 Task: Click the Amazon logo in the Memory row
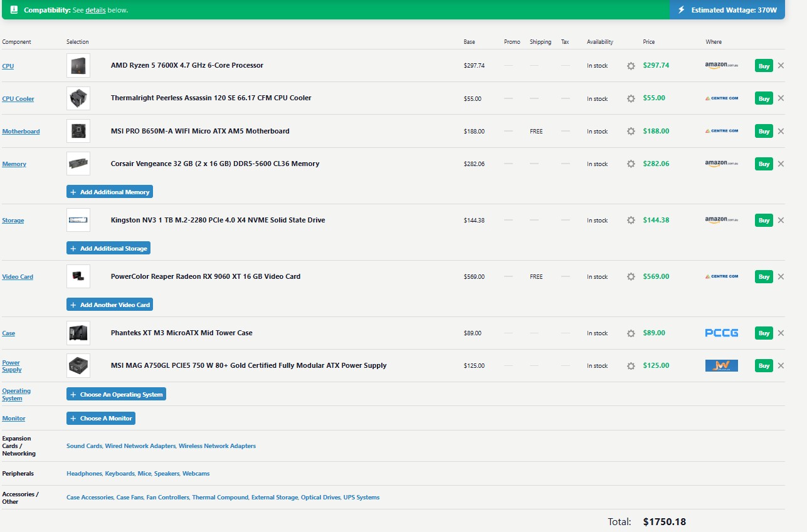pos(721,164)
